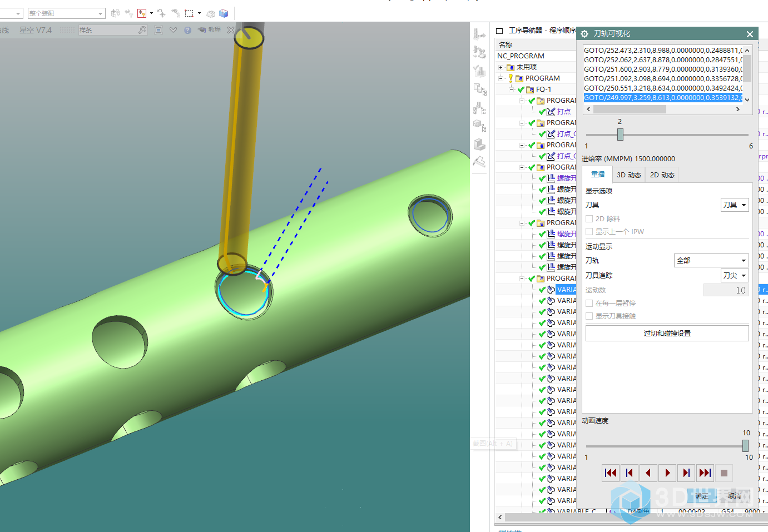Viewport: 768px width, 532px height.
Task: Play the toolpath animation forward
Action: (667, 473)
